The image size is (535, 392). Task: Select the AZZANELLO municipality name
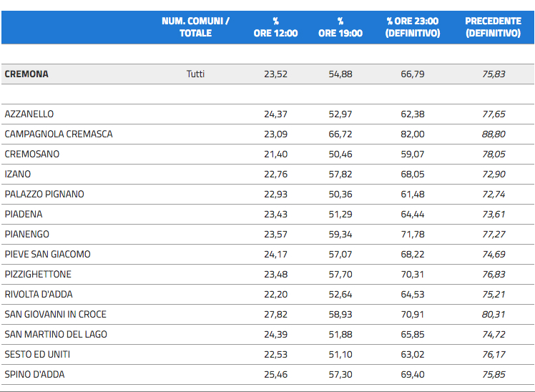pyautogui.click(x=29, y=114)
